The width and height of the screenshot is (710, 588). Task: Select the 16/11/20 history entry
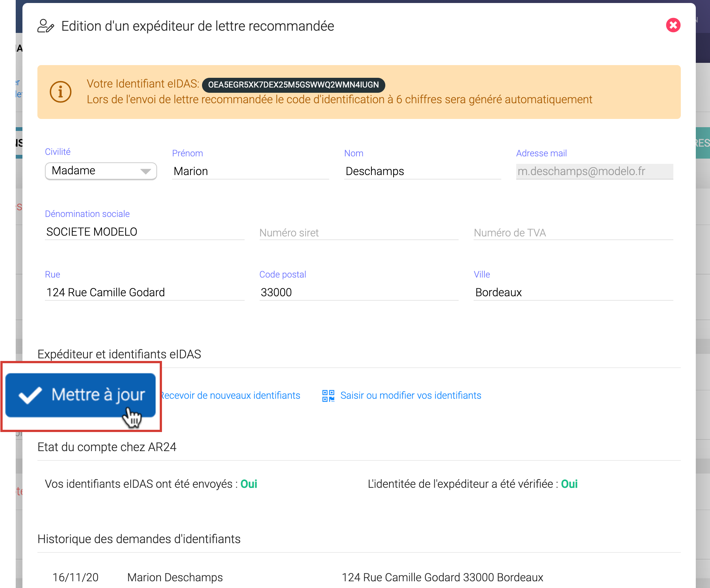click(x=76, y=577)
